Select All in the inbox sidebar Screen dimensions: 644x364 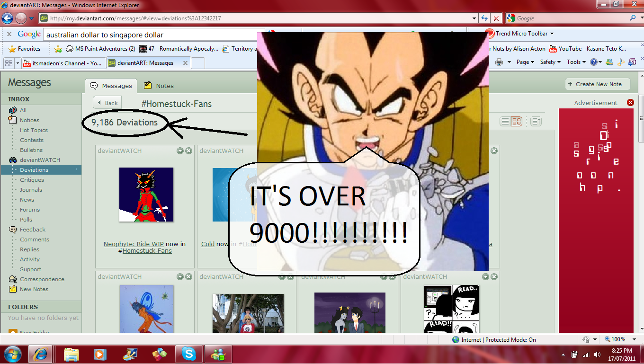23,110
